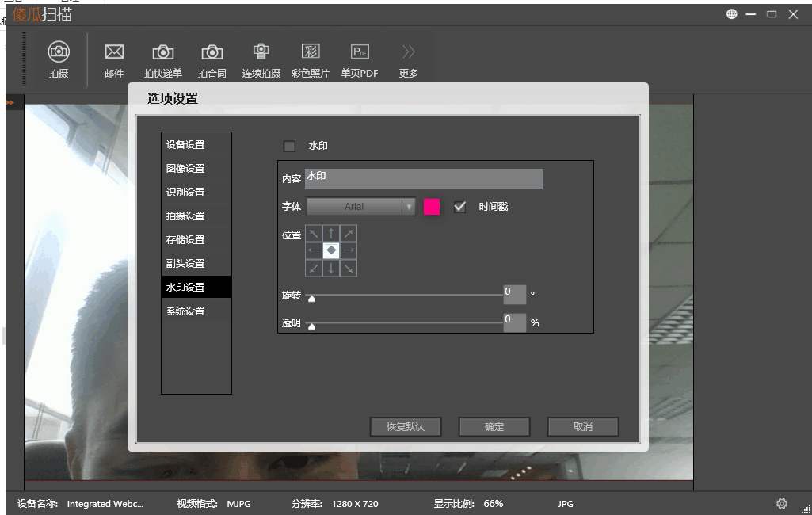Image resolution: width=812 pixels, height=515 pixels.
Task: Set watermark position to center diamond
Action: 331,250
